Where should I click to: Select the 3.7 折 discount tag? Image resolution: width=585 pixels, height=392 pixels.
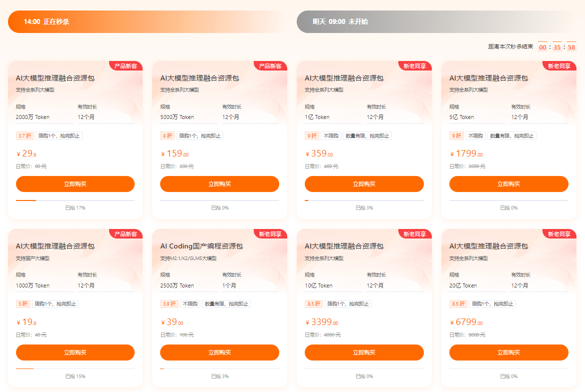pyautogui.click(x=25, y=135)
